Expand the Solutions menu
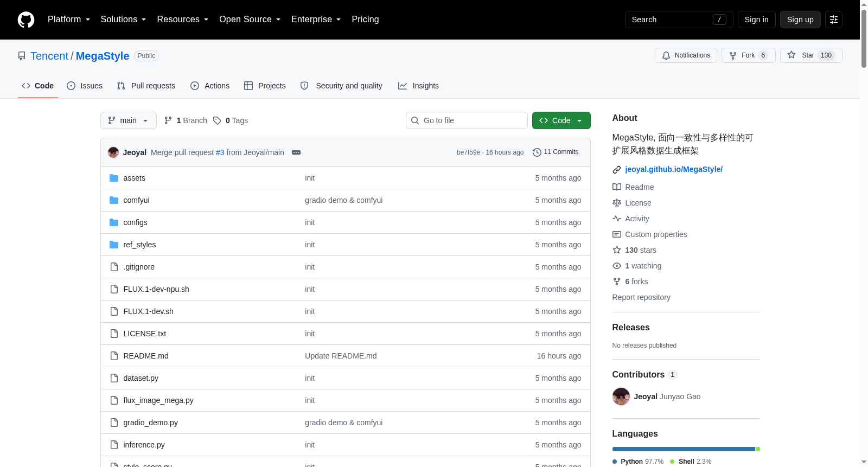Screen dimensions: 868x467 [x=123, y=20]
